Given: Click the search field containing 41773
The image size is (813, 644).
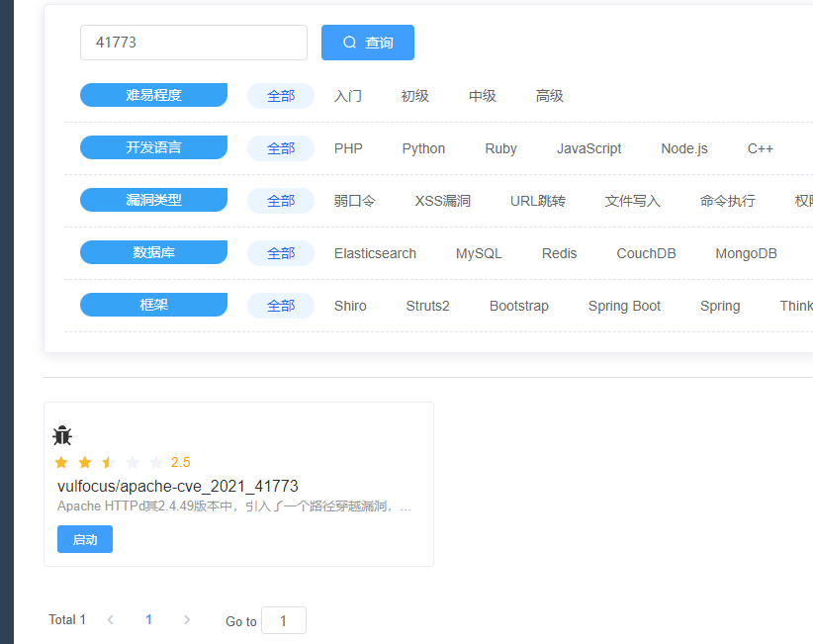Looking at the screenshot, I should (193, 43).
